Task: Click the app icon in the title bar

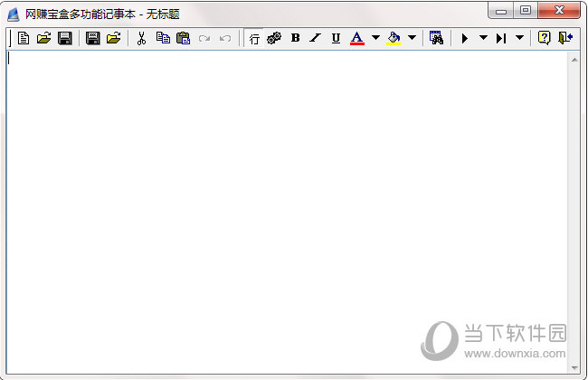Action: (x=14, y=14)
